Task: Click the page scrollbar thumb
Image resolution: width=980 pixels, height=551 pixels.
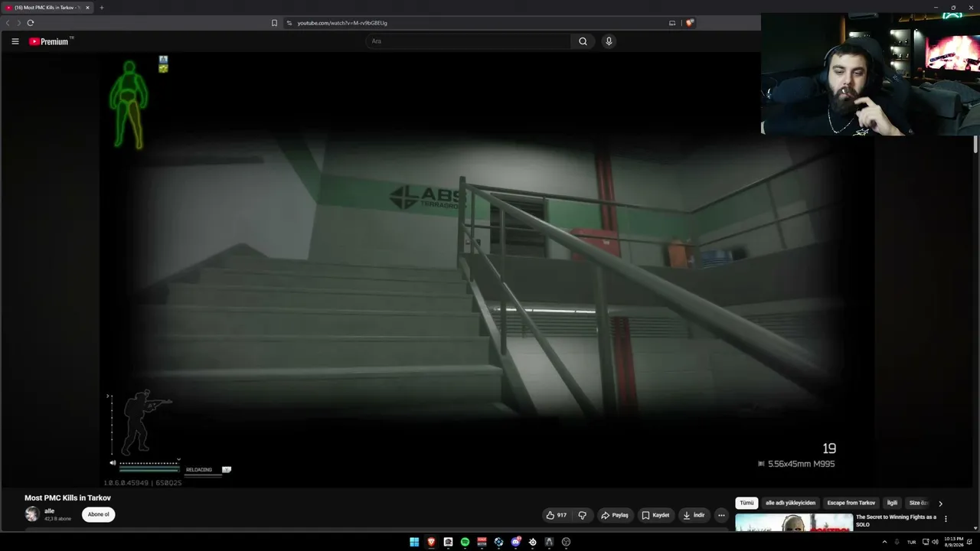Action: [975, 145]
